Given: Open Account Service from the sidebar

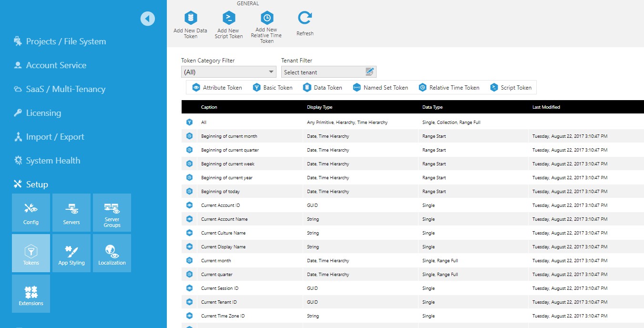Looking at the screenshot, I should [56, 65].
